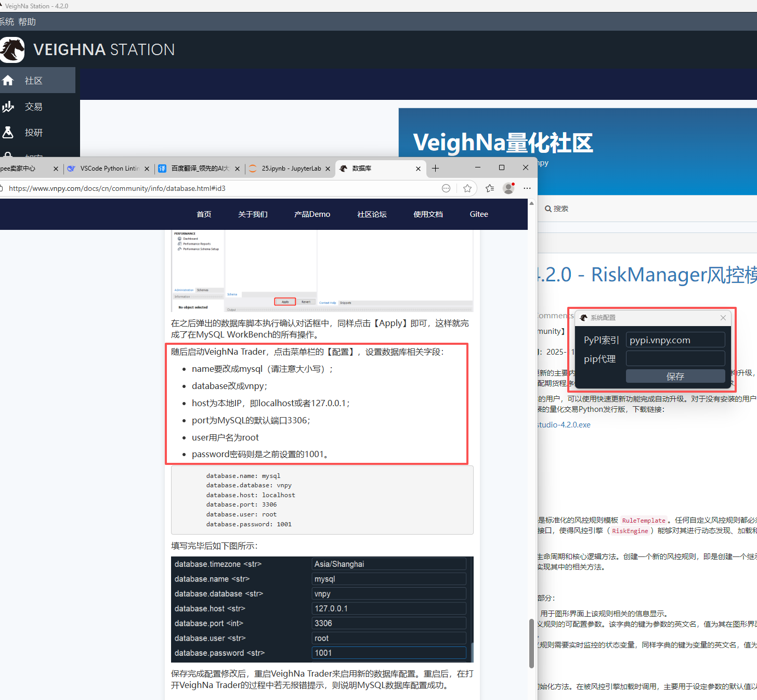Open the Gitee navigation link
Image resolution: width=757 pixels, height=700 pixels.
point(479,214)
